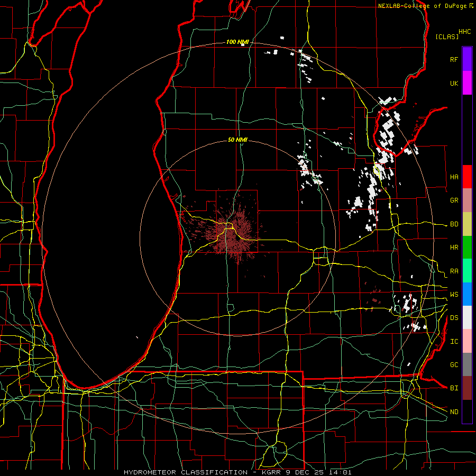Click the white DS legend swatch
The width and height of the screenshot is (476, 476).
tap(467, 317)
